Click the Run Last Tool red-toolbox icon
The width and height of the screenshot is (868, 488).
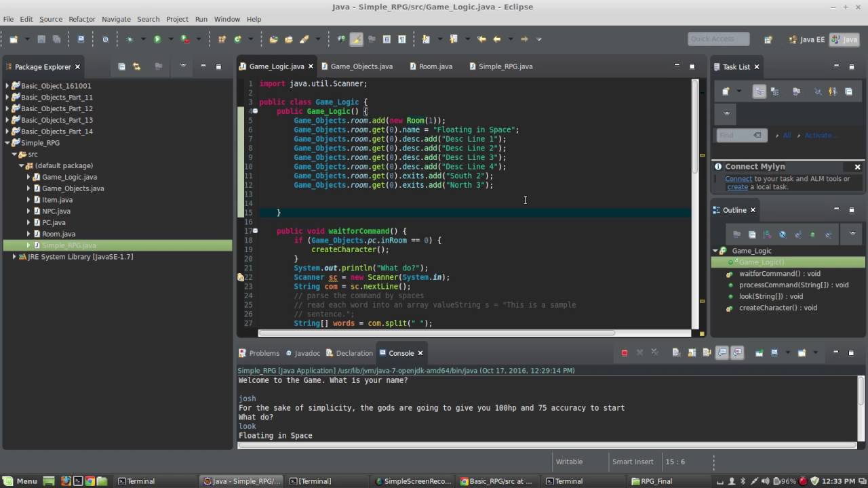coord(185,39)
